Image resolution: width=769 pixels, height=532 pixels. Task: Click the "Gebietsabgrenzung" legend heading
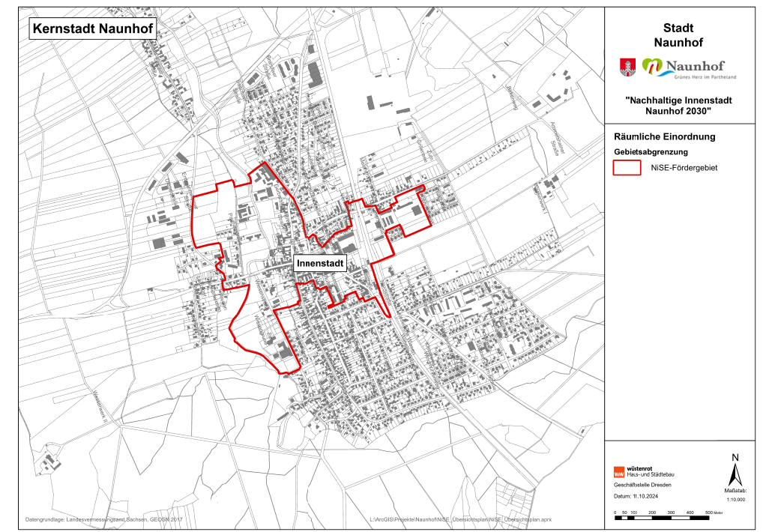651,152
